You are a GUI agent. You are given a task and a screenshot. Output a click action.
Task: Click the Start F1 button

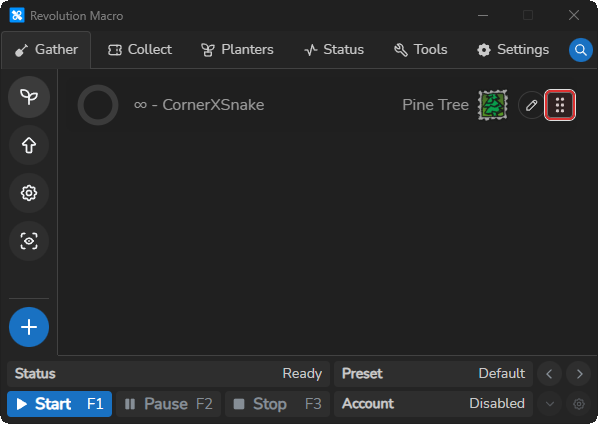click(x=59, y=404)
